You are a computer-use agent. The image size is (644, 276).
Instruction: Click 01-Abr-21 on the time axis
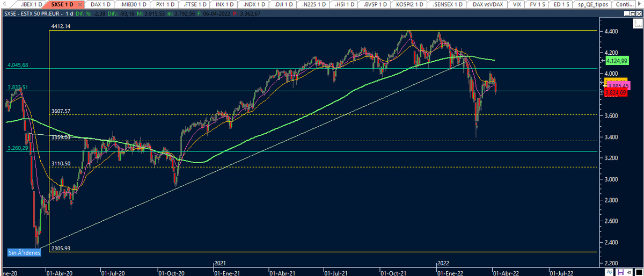[282, 272]
